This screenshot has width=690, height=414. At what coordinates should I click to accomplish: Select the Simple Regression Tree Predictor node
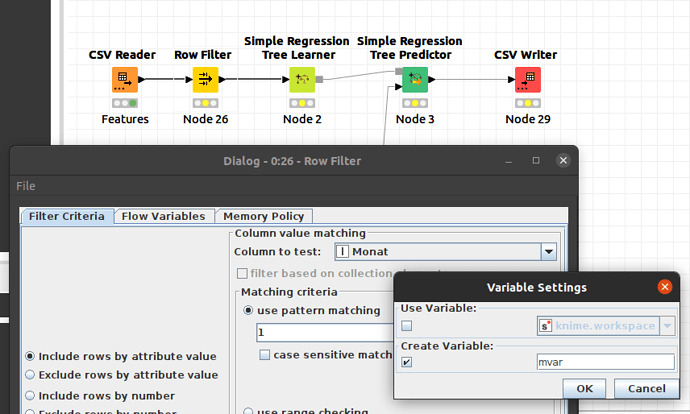point(415,80)
